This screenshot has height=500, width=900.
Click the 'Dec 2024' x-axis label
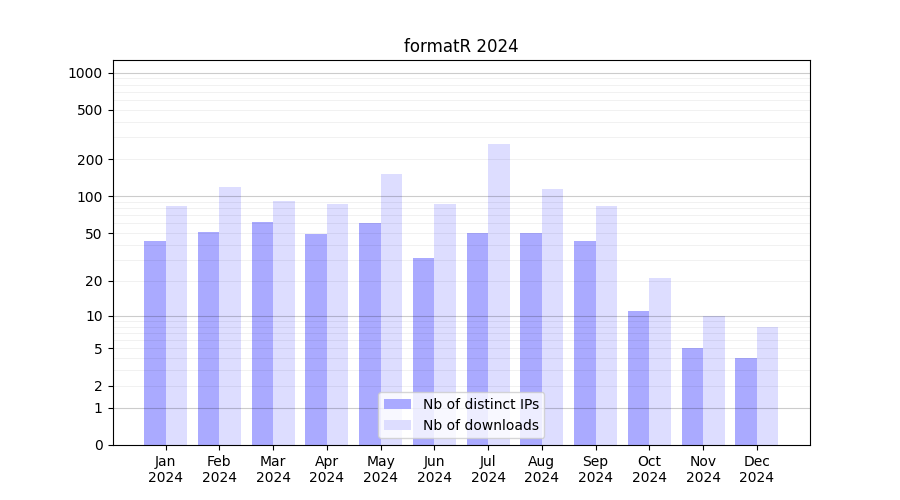coord(757,469)
